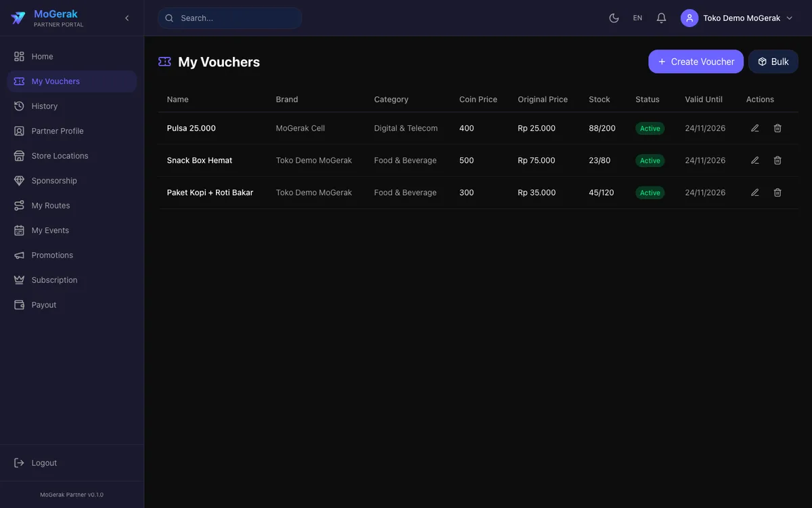Click the History clock icon
The height and width of the screenshot is (508, 812).
click(x=19, y=106)
